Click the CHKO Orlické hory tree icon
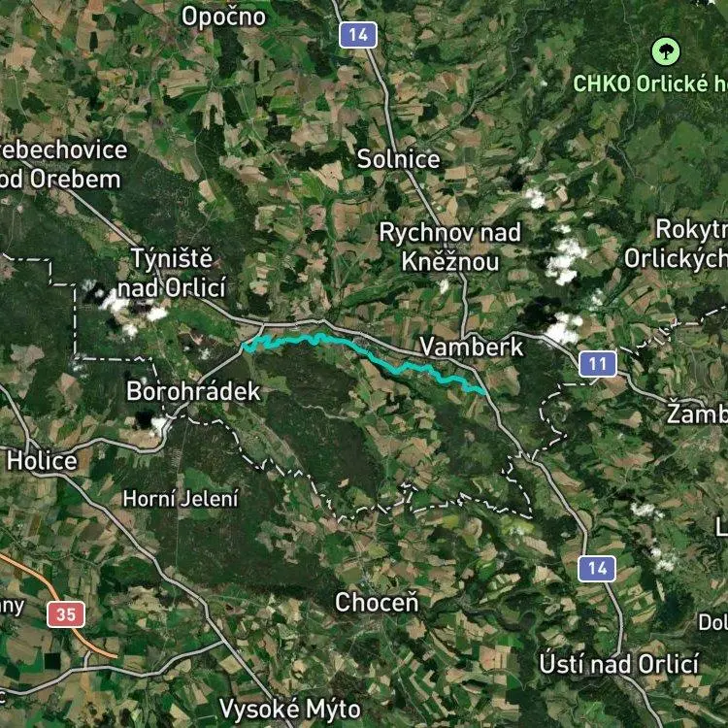728x728 pixels. (666, 51)
